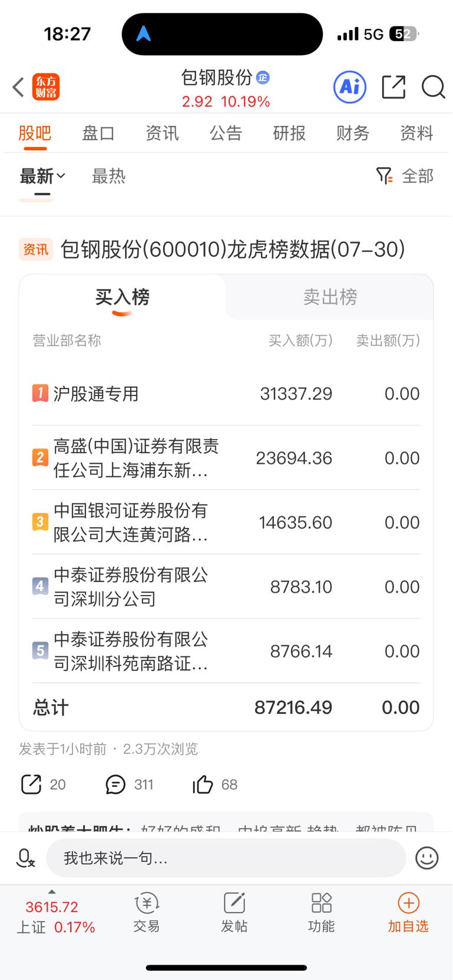Open the 龙虎榜数据 post title

[233, 250]
